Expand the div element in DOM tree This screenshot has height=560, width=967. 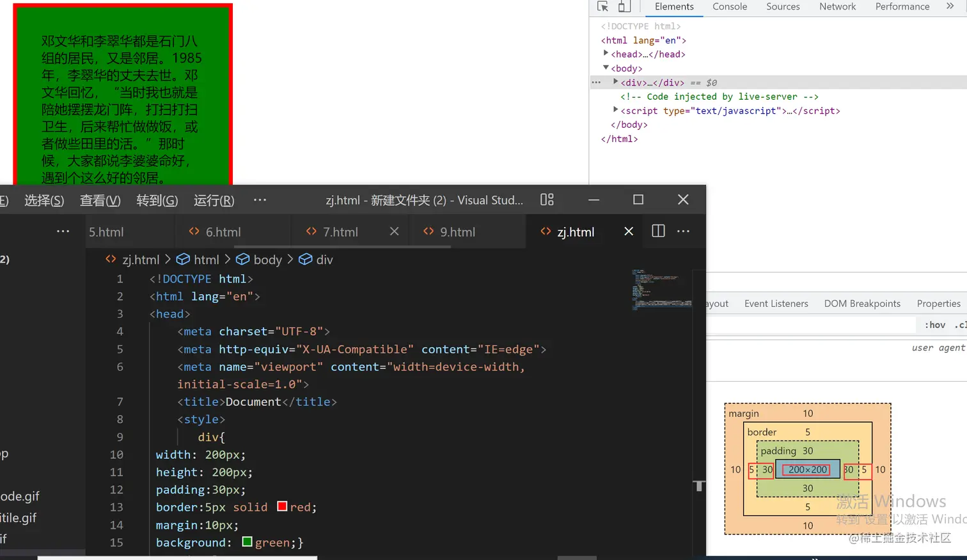coord(615,82)
